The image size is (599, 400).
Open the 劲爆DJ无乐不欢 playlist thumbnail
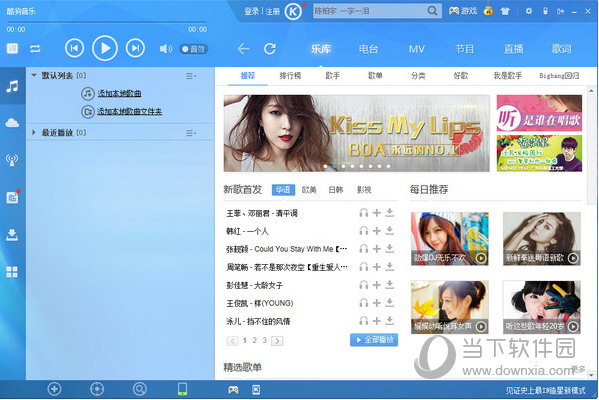(x=450, y=238)
